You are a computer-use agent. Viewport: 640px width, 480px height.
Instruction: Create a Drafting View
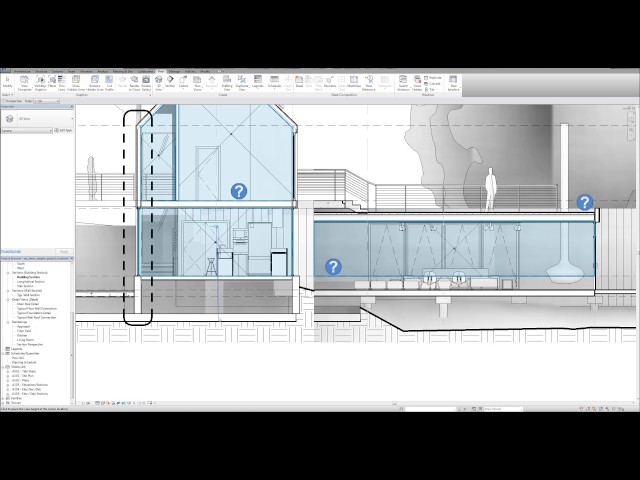pos(227,83)
